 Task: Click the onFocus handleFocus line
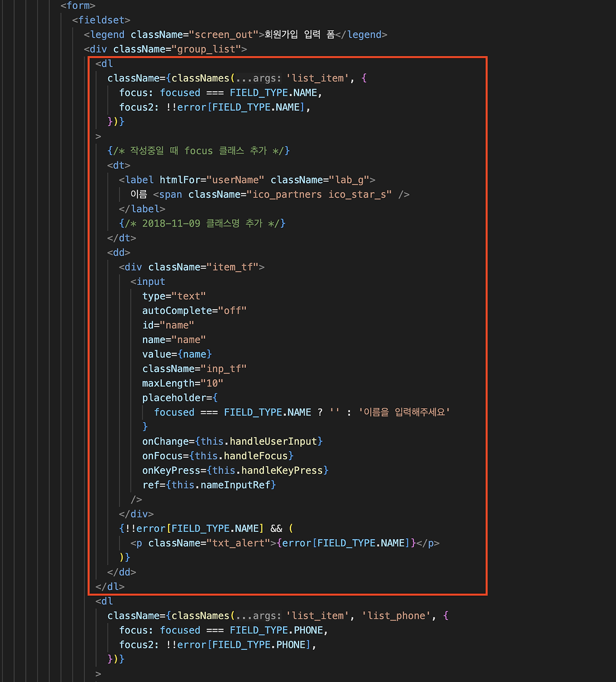pyautogui.click(x=218, y=456)
